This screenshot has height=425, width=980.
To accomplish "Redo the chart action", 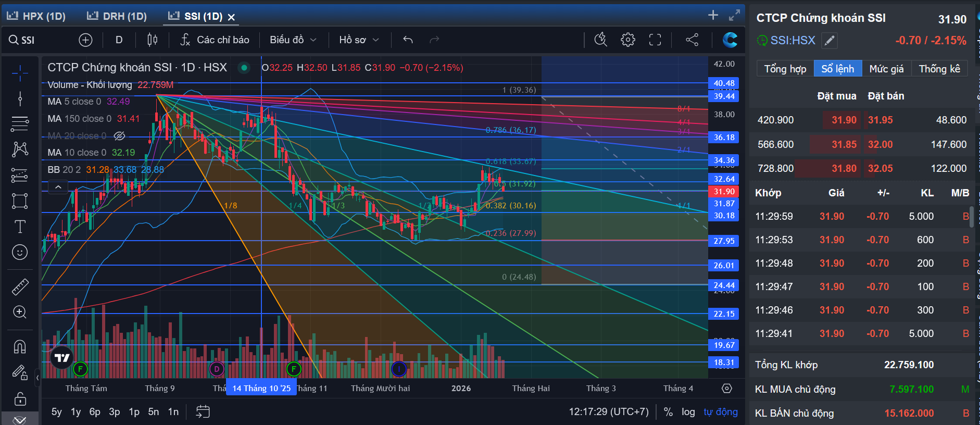I will point(434,40).
